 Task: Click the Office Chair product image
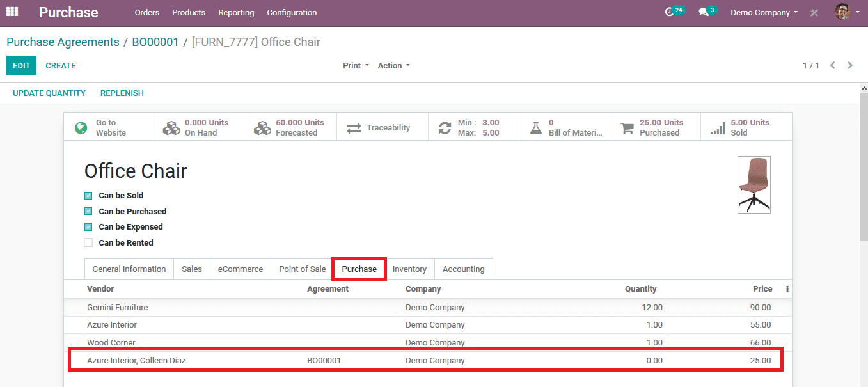[754, 184]
